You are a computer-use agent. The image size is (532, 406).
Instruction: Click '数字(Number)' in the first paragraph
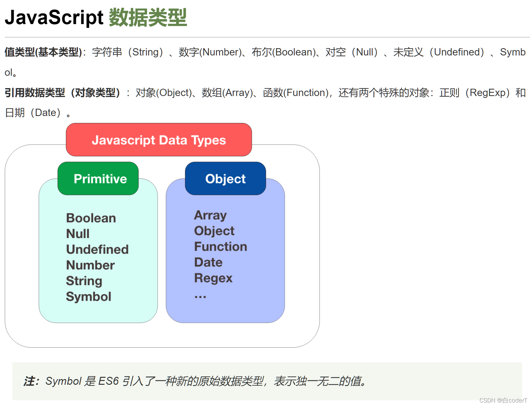point(210,52)
